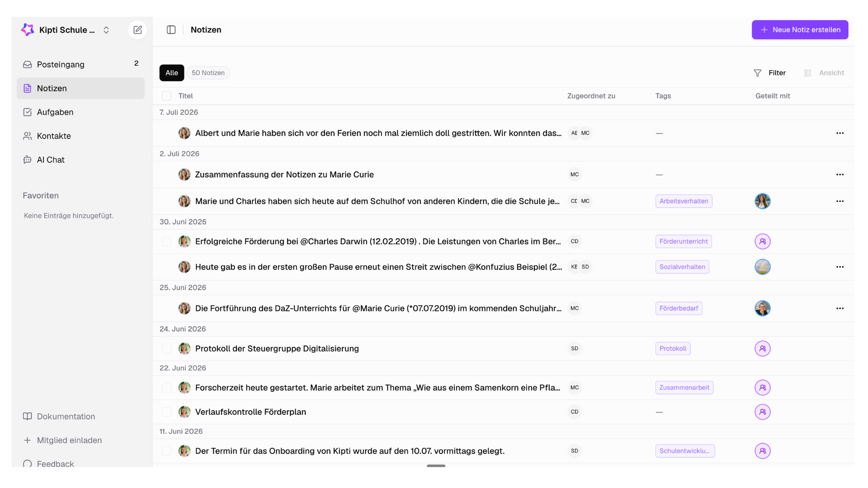Open AI Chat from the sidebar
868x488 pixels.
(x=80, y=160)
